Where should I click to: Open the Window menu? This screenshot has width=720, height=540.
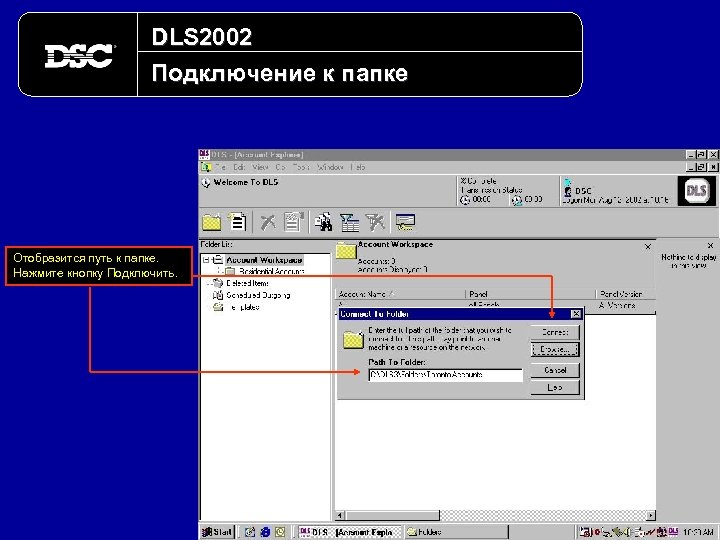(330, 167)
